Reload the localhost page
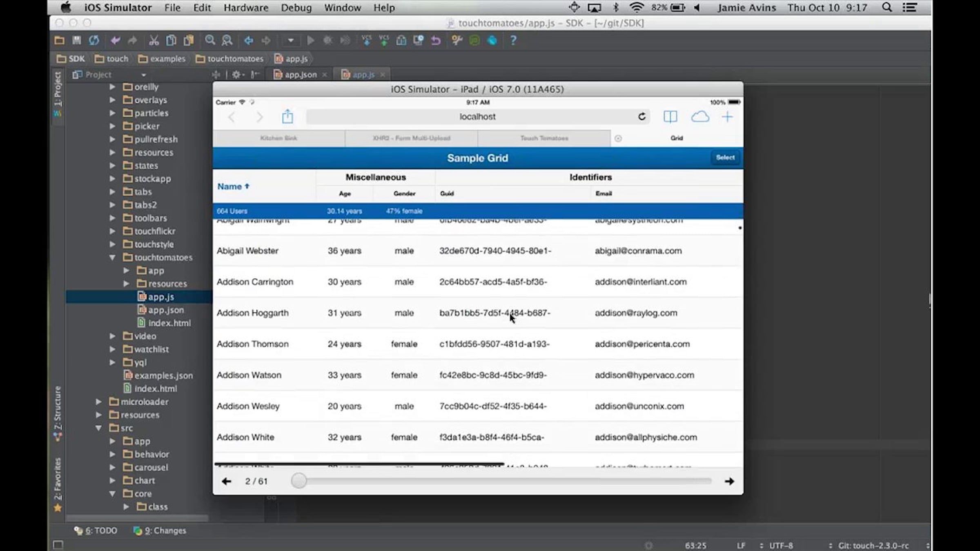Screen dimensions: 980x551 641,117
